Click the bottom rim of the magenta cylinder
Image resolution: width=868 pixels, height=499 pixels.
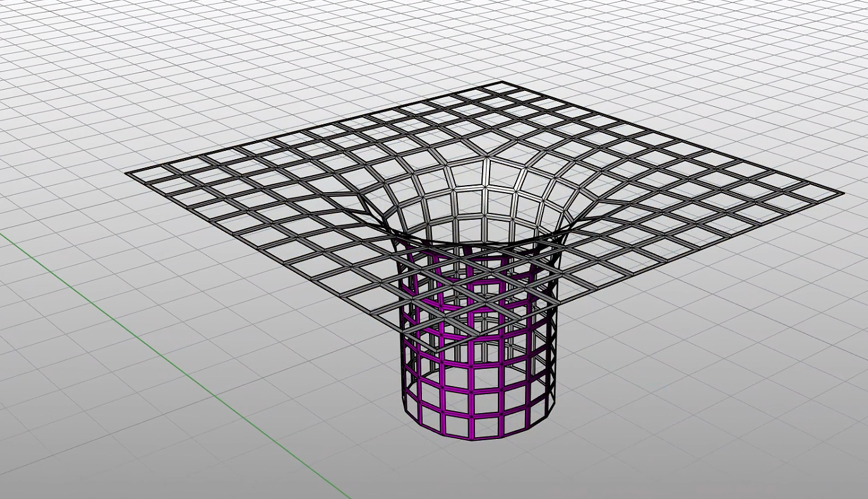point(480,437)
